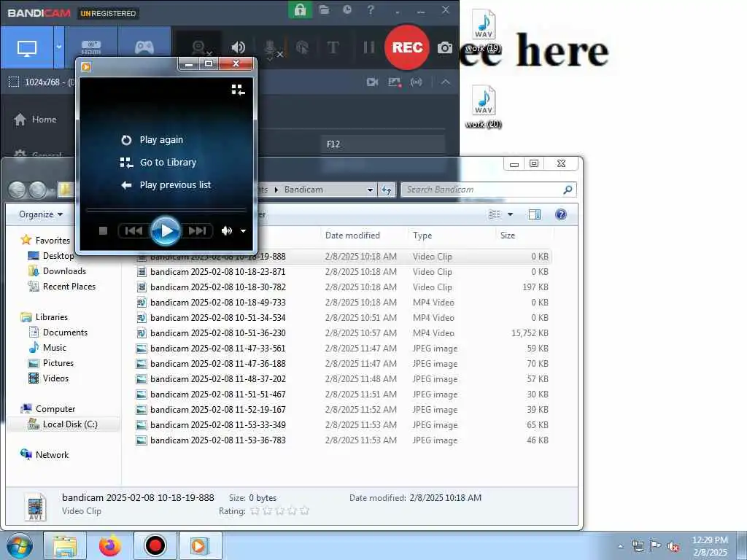
Task: Toggle Explorer preview pane icon
Action: click(x=535, y=214)
